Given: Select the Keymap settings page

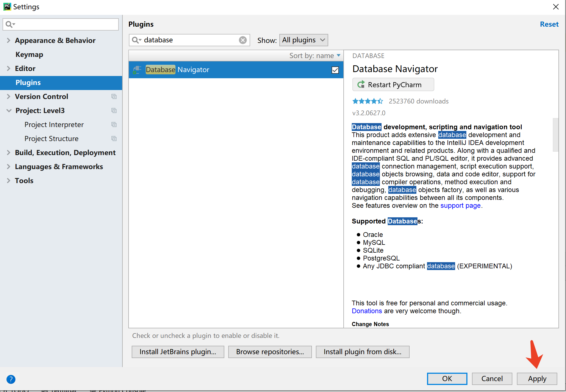Looking at the screenshot, I should coord(29,54).
